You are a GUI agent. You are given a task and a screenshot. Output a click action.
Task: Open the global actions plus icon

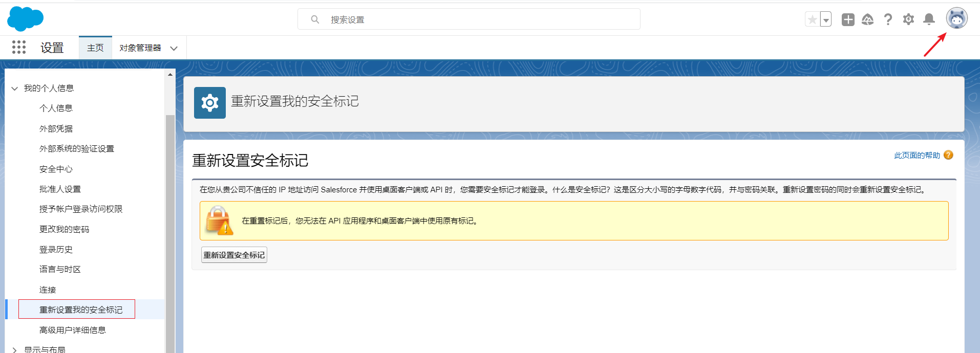click(848, 19)
